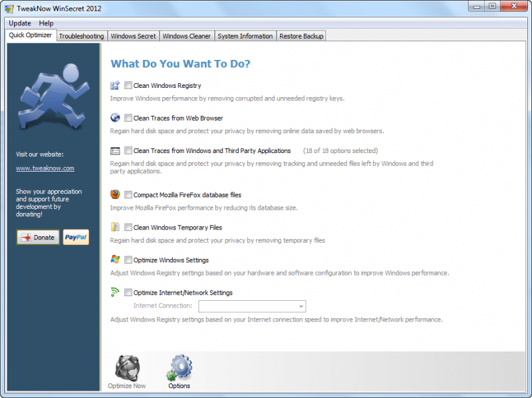Enable Compact Mozilla FireFox database files
Viewport: 532px width, 398px height.
point(128,194)
